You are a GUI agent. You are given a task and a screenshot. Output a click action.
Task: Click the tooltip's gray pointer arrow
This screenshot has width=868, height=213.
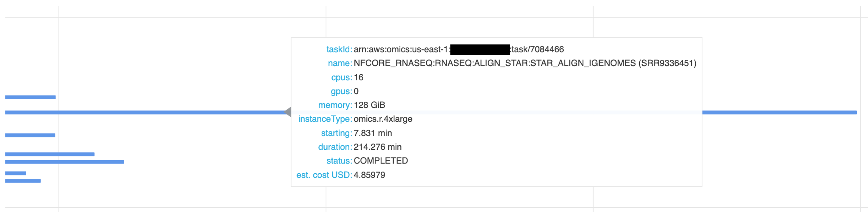(x=288, y=112)
